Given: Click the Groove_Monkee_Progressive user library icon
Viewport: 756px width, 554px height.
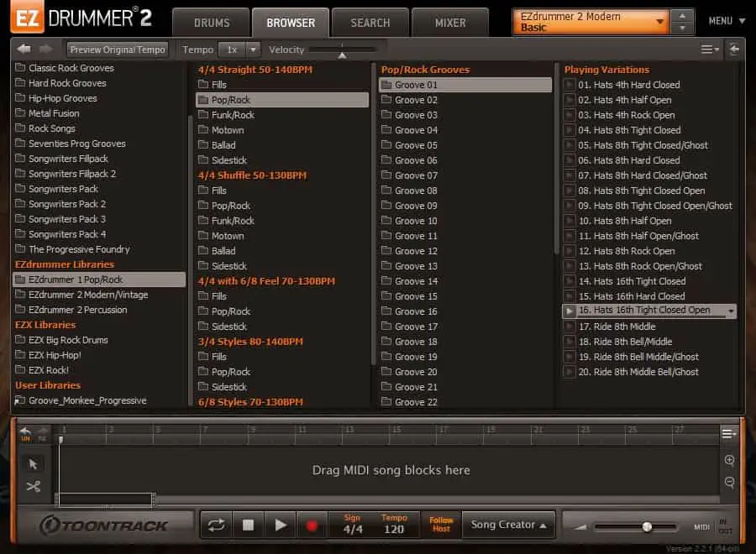Looking at the screenshot, I should (20, 400).
